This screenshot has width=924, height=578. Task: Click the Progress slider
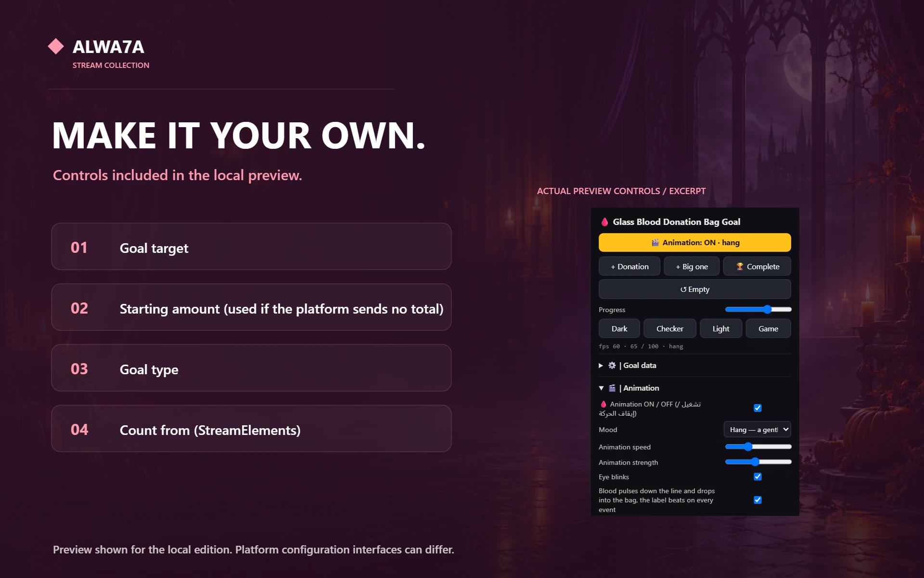(758, 310)
